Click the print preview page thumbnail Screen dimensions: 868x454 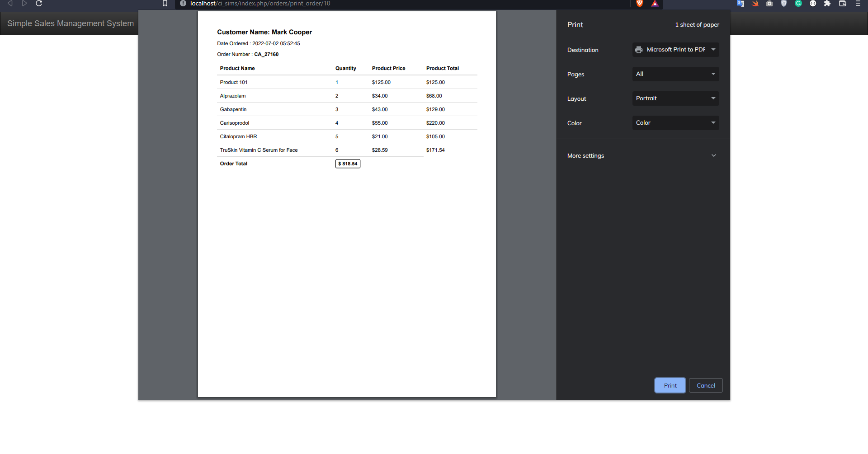click(x=347, y=204)
